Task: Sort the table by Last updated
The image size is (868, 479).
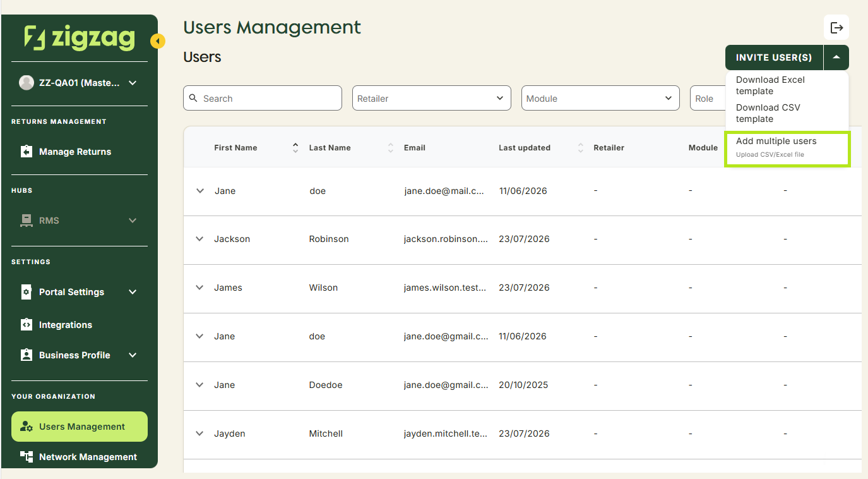Action: [x=580, y=148]
